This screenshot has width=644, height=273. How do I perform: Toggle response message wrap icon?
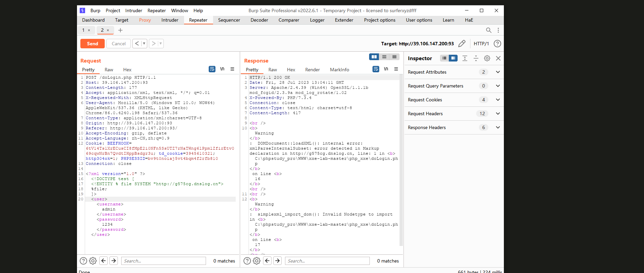[x=376, y=69]
